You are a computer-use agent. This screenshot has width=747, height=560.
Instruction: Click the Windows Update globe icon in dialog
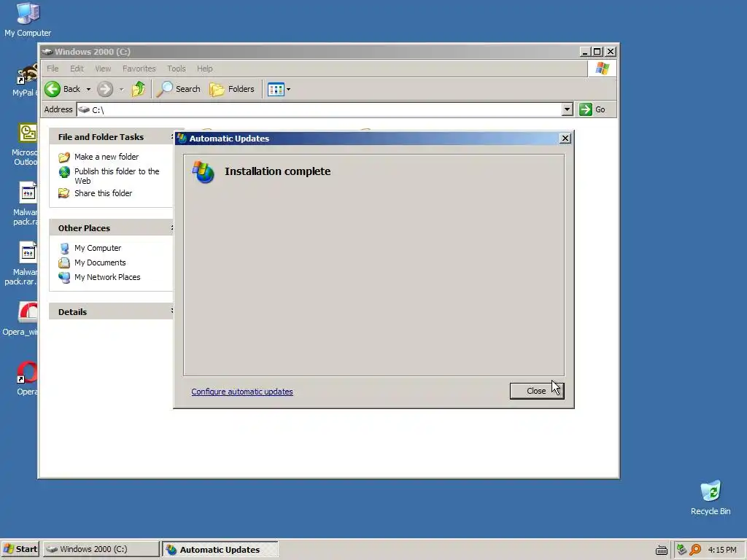coord(204,172)
